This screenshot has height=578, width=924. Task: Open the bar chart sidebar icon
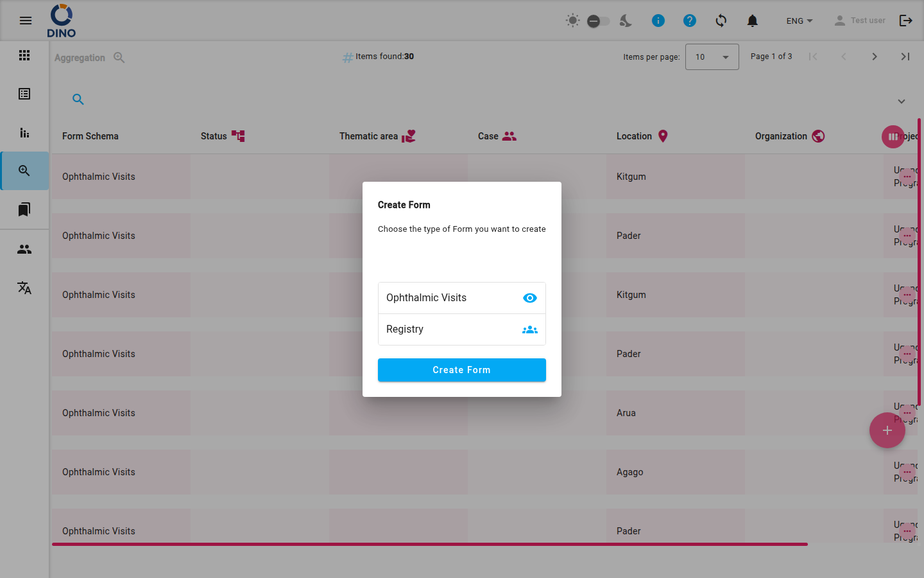(24, 132)
